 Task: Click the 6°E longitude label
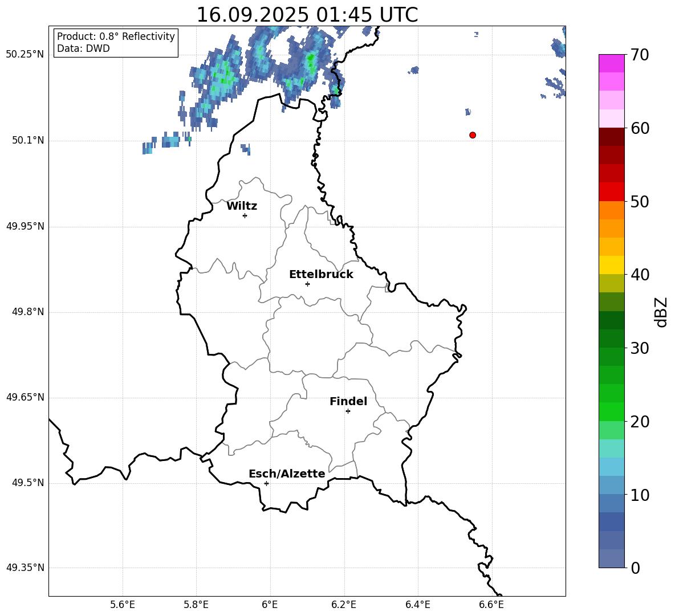270,605
